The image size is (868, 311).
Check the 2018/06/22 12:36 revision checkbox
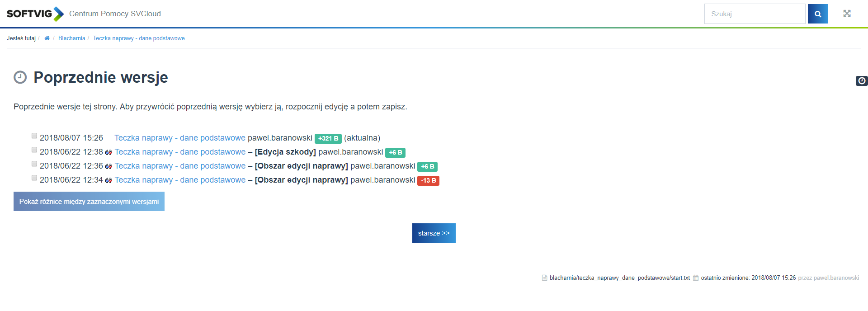point(34,164)
